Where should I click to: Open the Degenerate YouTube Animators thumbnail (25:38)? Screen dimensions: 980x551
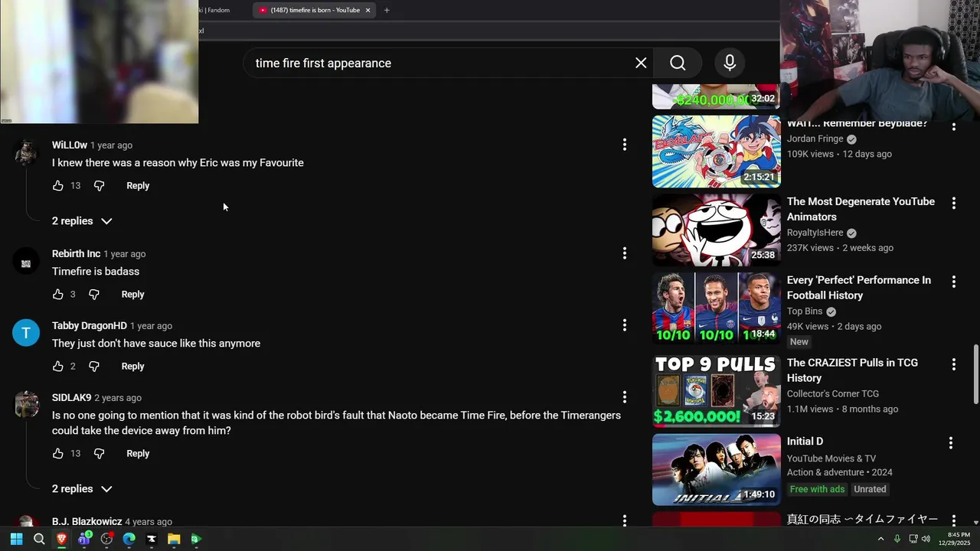tap(717, 230)
